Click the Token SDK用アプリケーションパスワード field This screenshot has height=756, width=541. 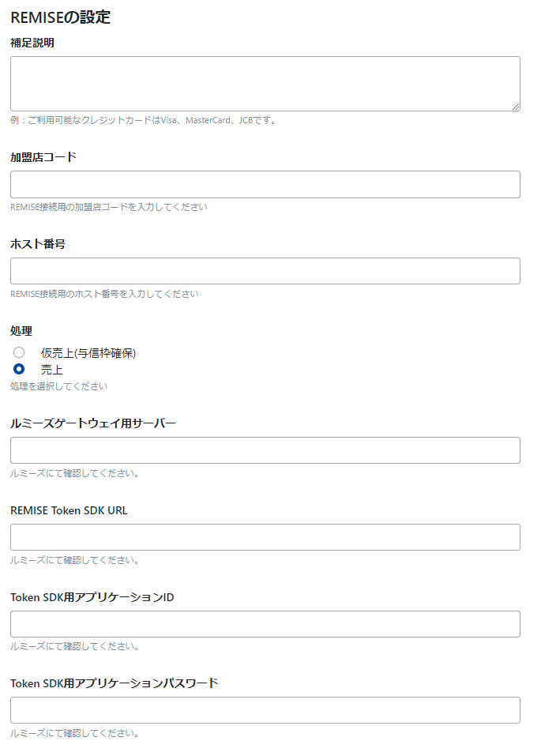(x=265, y=710)
